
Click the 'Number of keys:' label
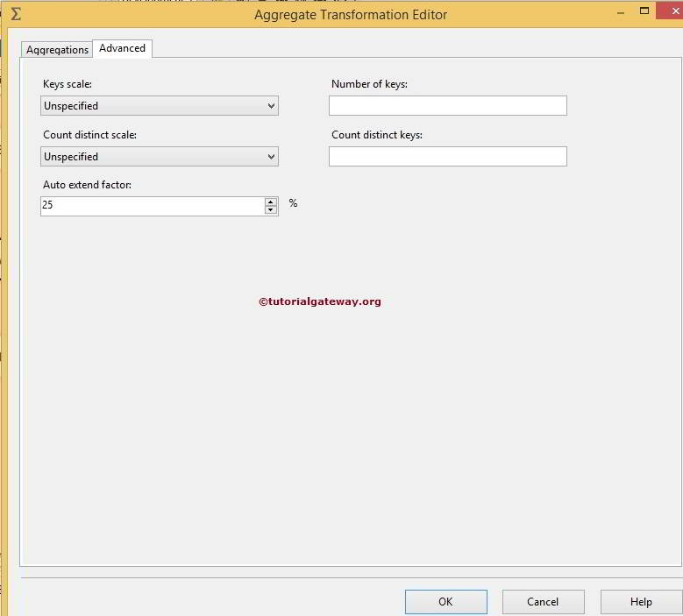tap(369, 84)
